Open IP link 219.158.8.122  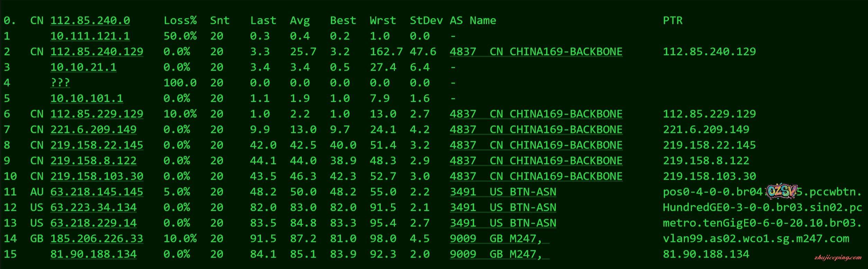point(93,161)
